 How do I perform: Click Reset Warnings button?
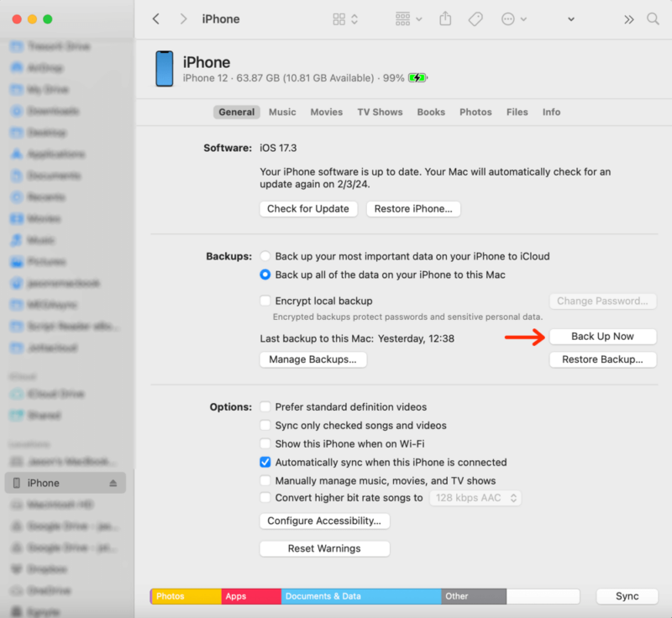tap(324, 549)
